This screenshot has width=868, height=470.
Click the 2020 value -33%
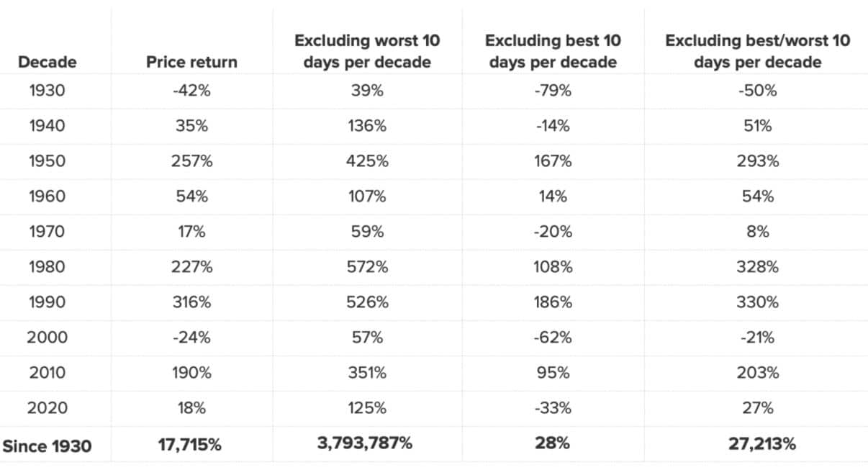pos(553,408)
